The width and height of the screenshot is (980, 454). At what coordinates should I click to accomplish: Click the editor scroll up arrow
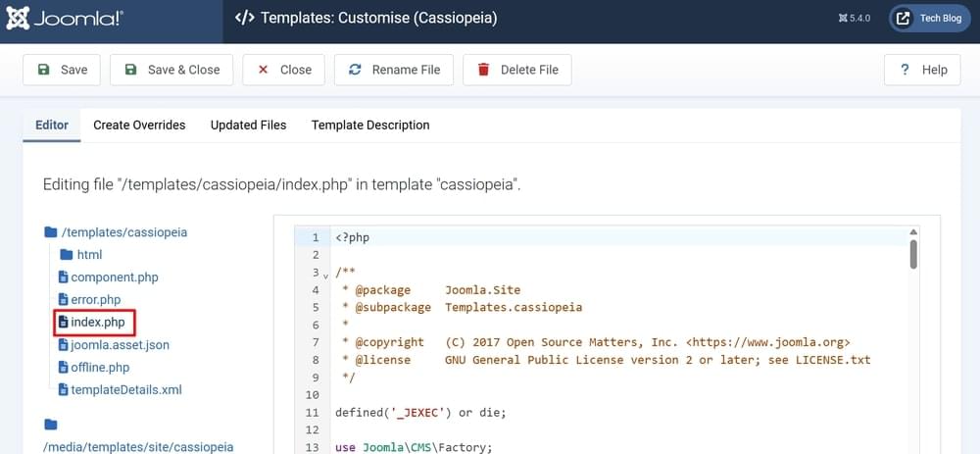tap(913, 232)
